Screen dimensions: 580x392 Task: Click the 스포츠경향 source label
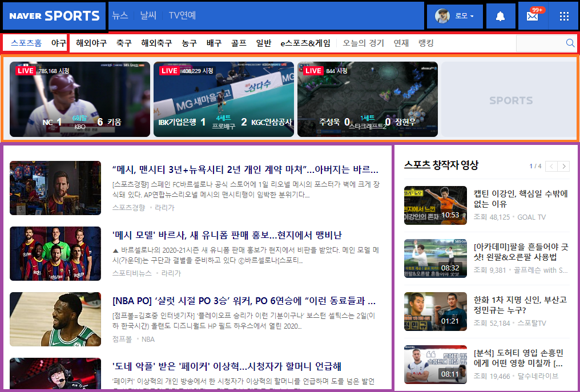click(x=128, y=208)
